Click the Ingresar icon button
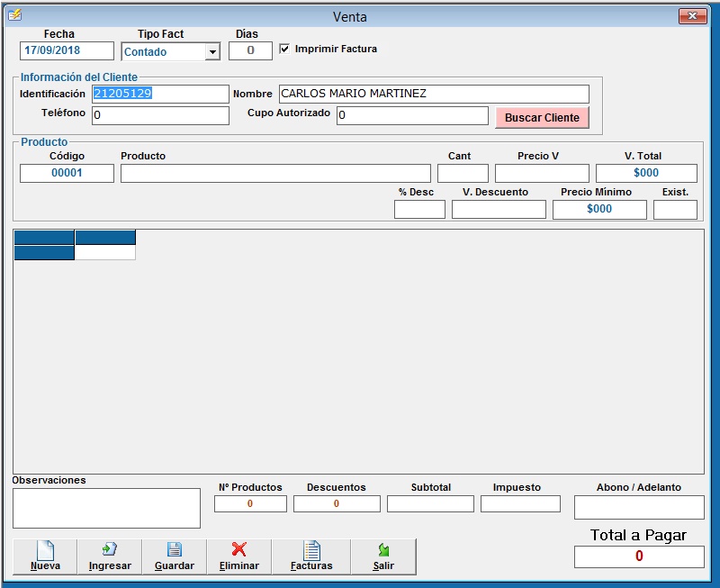 coord(110,550)
